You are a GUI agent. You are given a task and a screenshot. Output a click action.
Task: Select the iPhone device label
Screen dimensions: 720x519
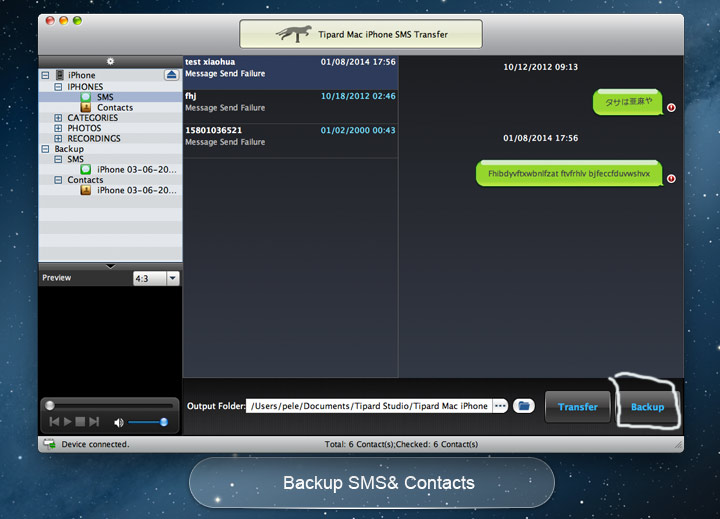(82, 75)
